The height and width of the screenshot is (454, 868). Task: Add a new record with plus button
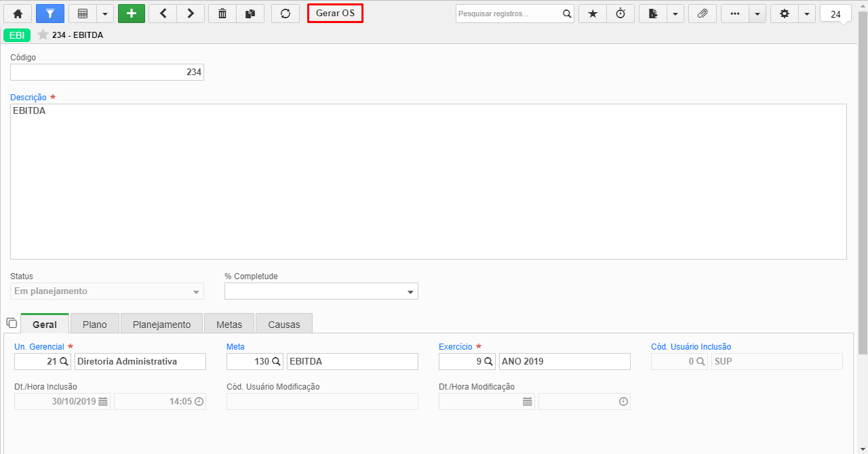pyautogui.click(x=132, y=14)
